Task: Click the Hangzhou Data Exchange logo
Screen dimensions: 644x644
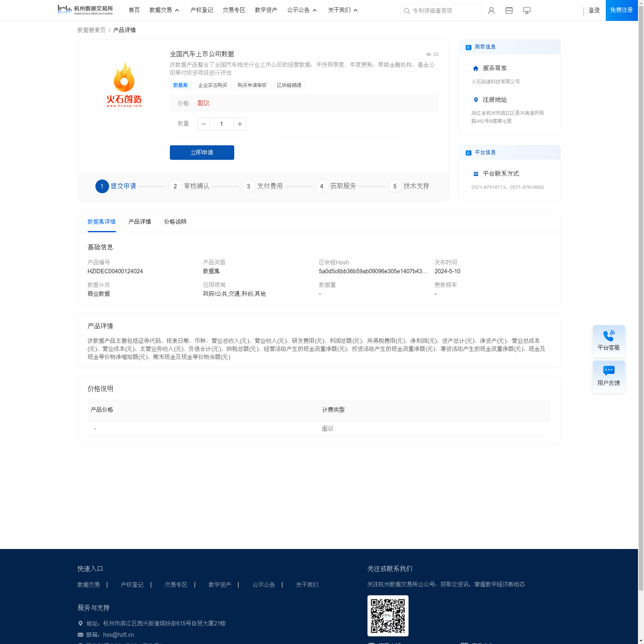Action: (85, 10)
